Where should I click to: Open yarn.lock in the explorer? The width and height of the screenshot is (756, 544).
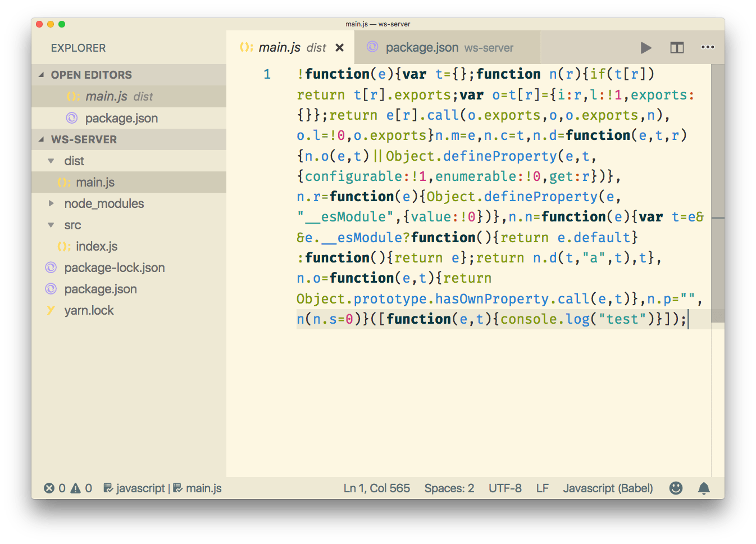pos(89,310)
